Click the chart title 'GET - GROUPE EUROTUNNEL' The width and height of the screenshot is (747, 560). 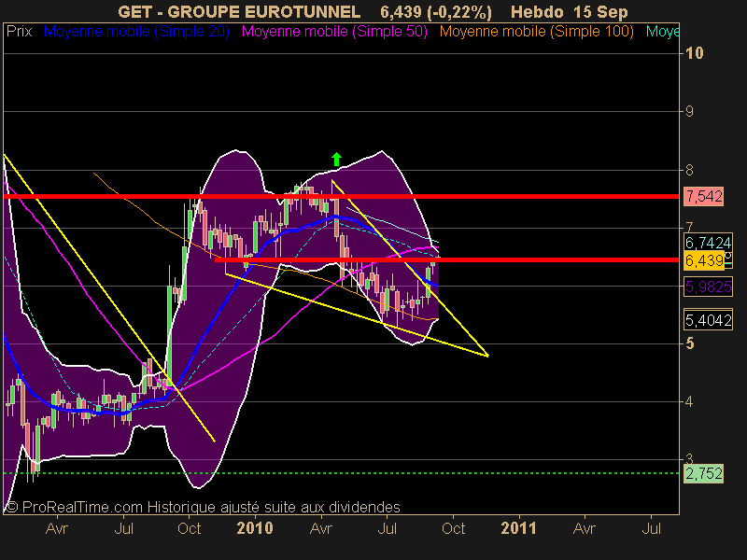point(239,11)
